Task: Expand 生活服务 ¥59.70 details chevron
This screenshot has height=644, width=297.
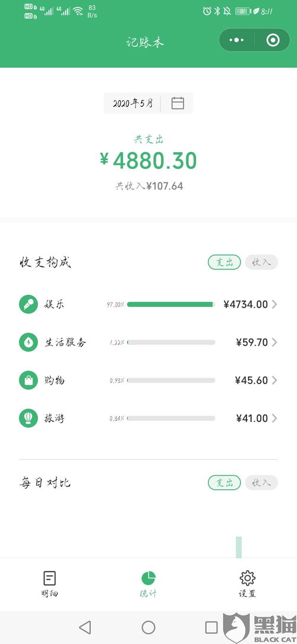Action: click(274, 342)
